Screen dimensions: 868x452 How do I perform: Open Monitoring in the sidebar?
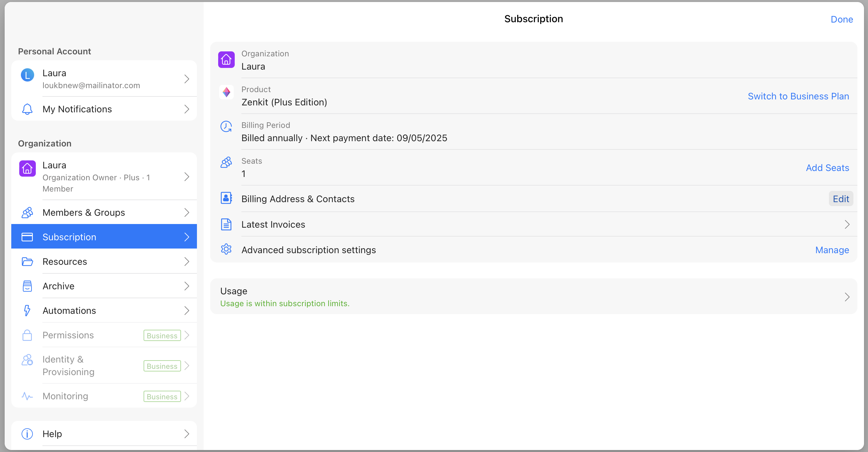tap(104, 396)
